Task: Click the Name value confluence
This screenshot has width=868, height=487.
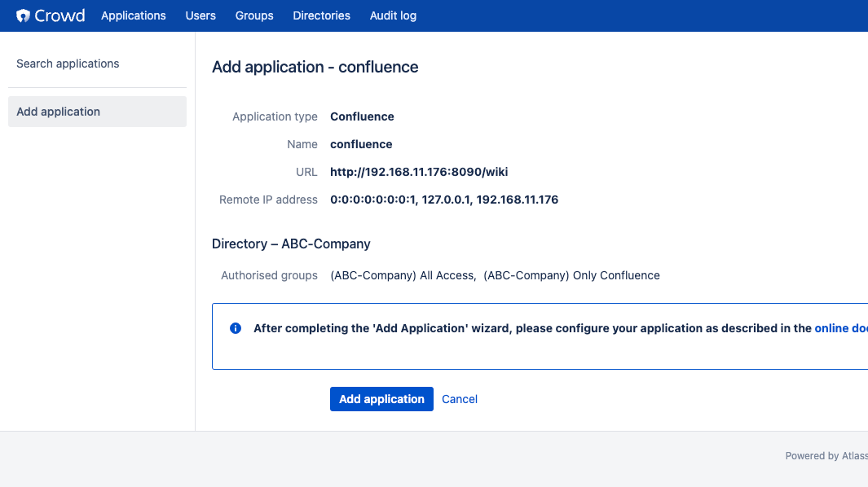Action: [361, 144]
